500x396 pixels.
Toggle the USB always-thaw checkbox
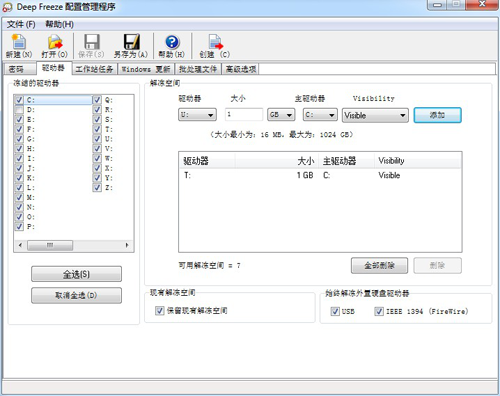335,311
